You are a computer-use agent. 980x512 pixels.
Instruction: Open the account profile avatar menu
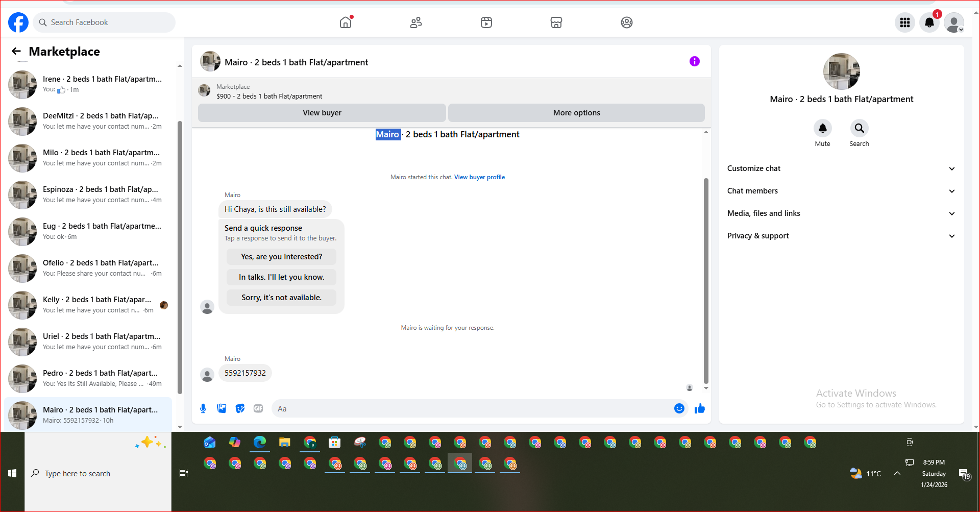point(954,22)
